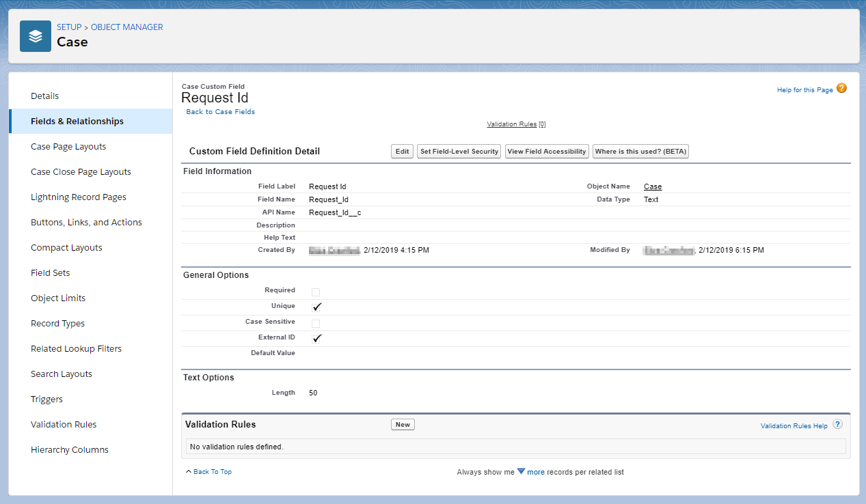
Task: Expand the blue arrow to show more records
Action: (x=522, y=471)
